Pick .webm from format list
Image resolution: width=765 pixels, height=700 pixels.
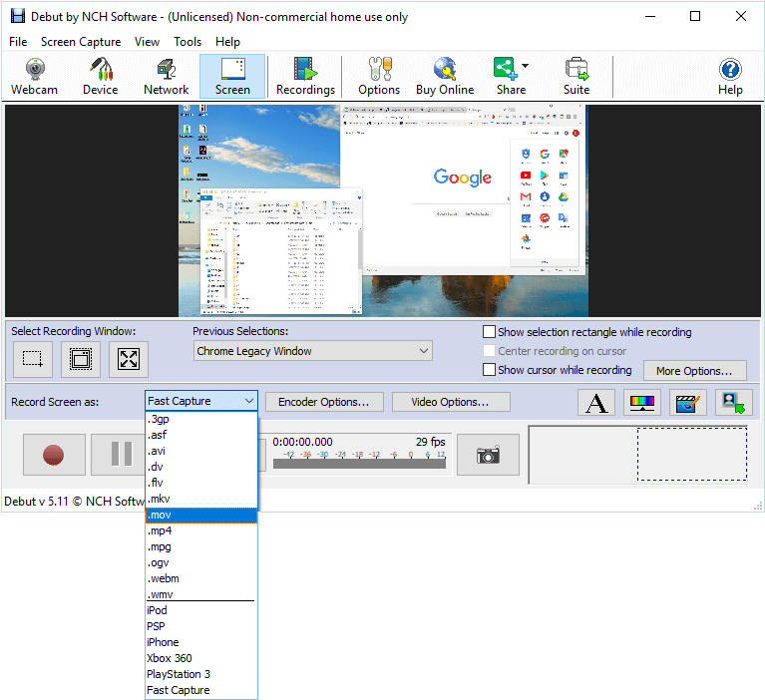click(201, 578)
